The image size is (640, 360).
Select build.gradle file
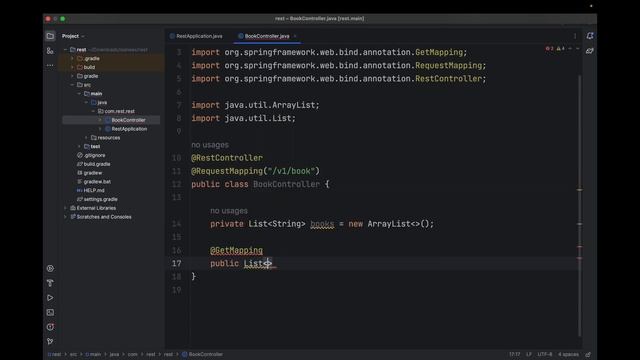(x=97, y=164)
